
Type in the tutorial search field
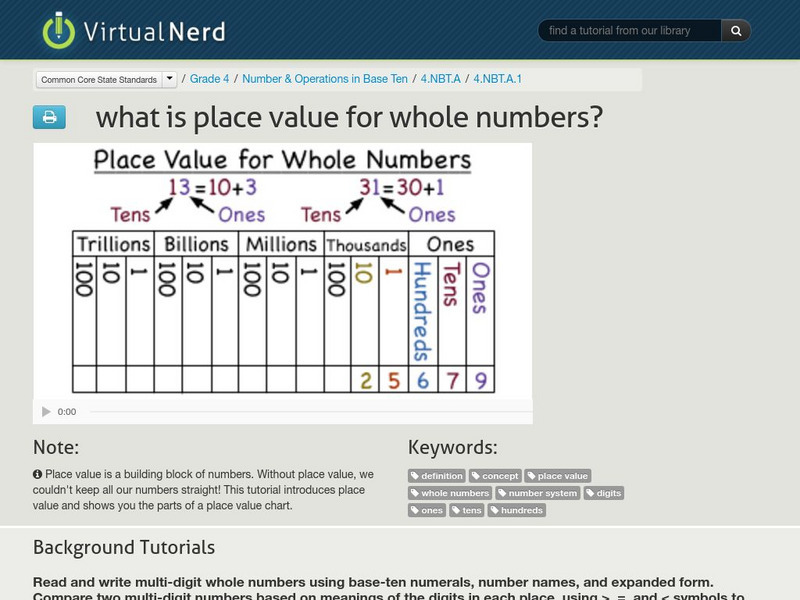click(630, 31)
